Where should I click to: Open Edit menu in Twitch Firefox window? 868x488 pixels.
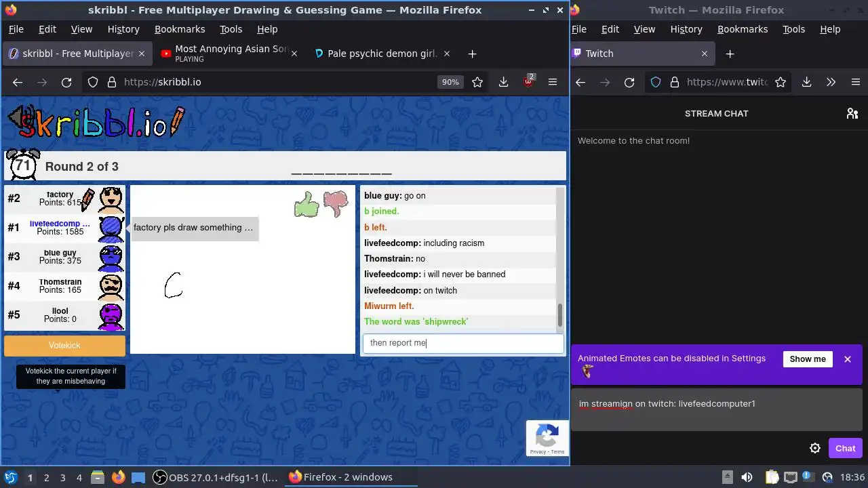click(610, 29)
